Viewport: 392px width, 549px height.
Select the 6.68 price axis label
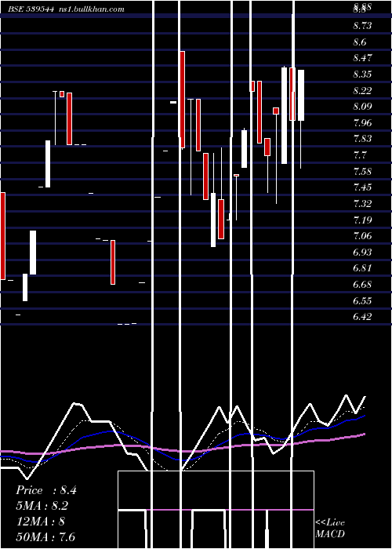click(362, 284)
